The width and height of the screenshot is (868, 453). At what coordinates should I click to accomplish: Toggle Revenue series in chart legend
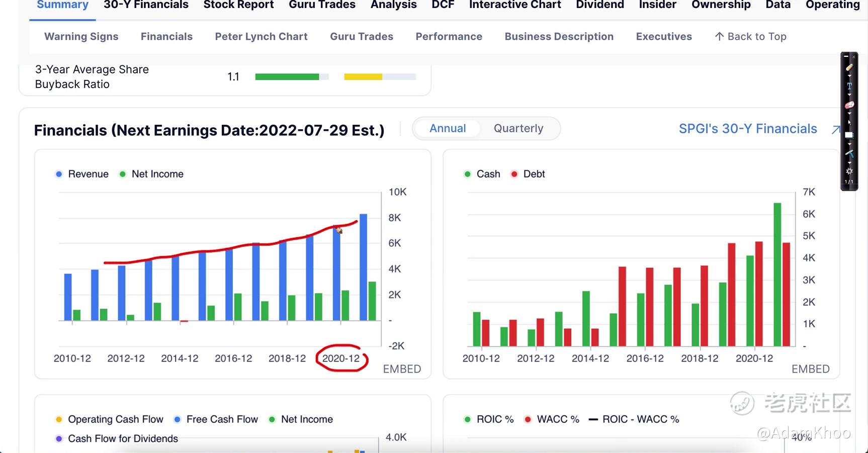(x=81, y=174)
